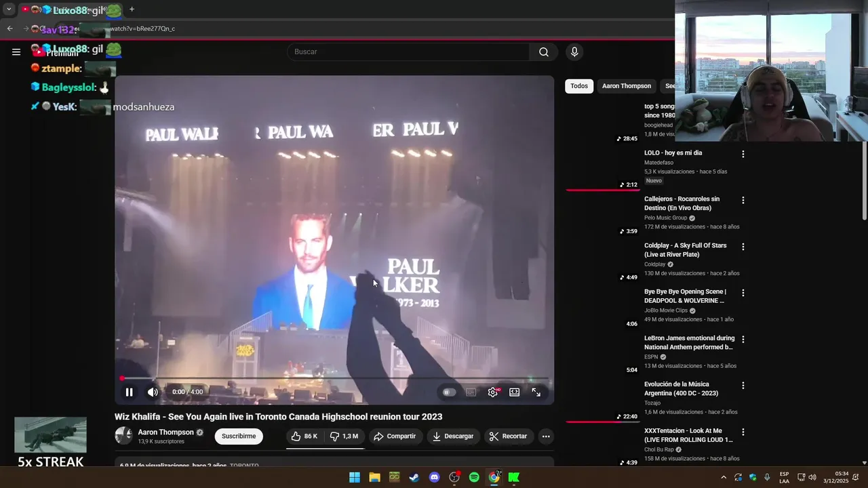The width and height of the screenshot is (868, 488).
Task: Open video settings gear
Action: (x=493, y=392)
